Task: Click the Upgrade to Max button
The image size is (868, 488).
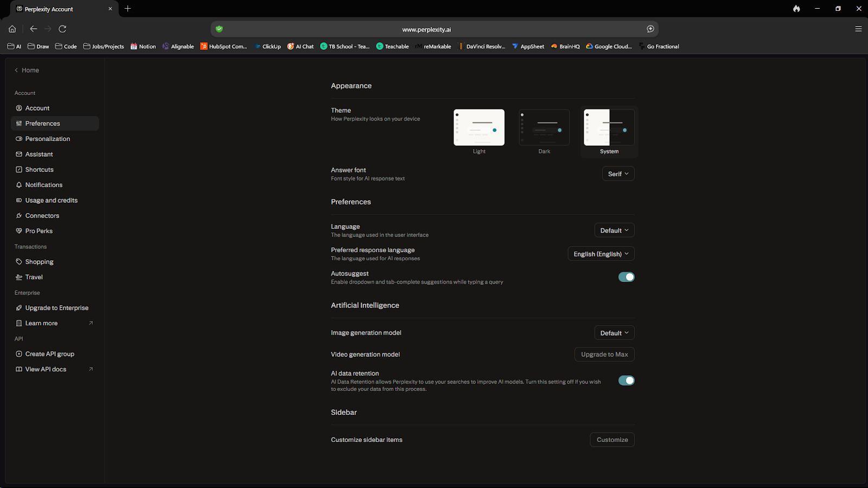Action: pyautogui.click(x=604, y=354)
